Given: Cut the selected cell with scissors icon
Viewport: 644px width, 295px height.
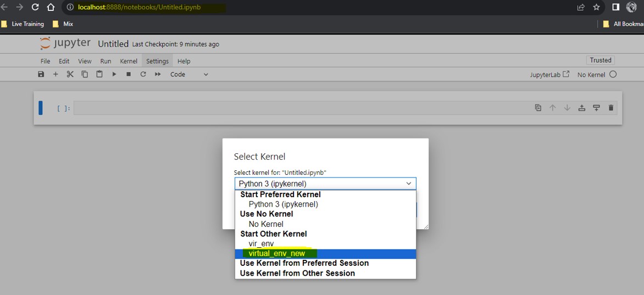Looking at the screenshot, I should pyautogui.click(x=70, y=74).
